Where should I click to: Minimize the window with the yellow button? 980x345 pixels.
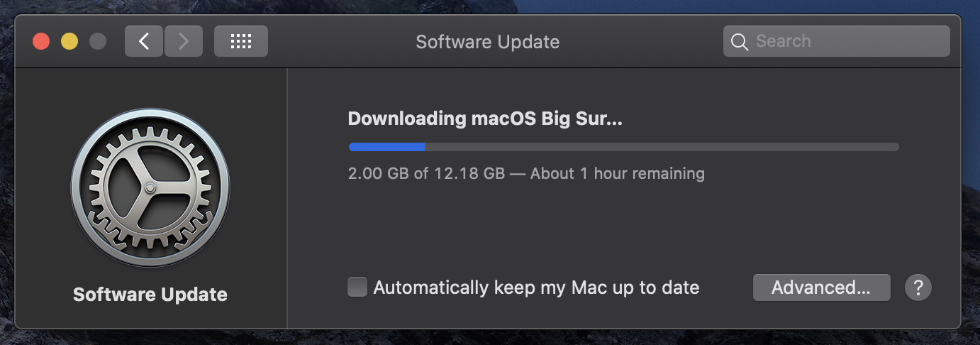[69, 41]
